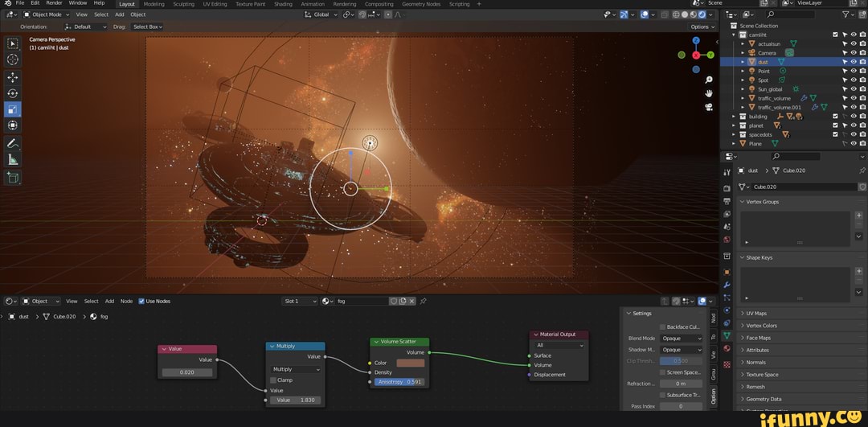Click the zoom magnifier icon in viewport
This screenshot has width=868, height=427.
(x=709, y=80)
